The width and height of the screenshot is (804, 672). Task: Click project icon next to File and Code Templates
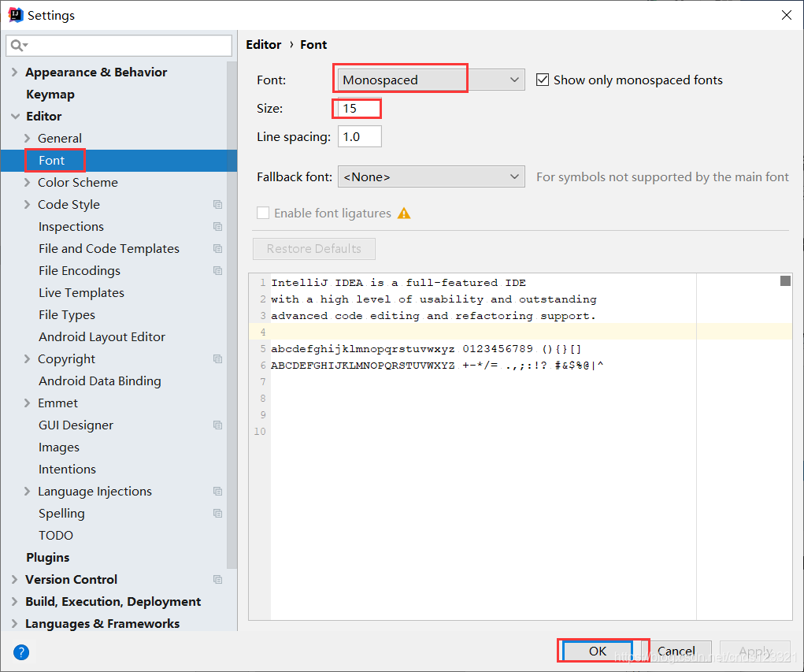pos(218,248)
